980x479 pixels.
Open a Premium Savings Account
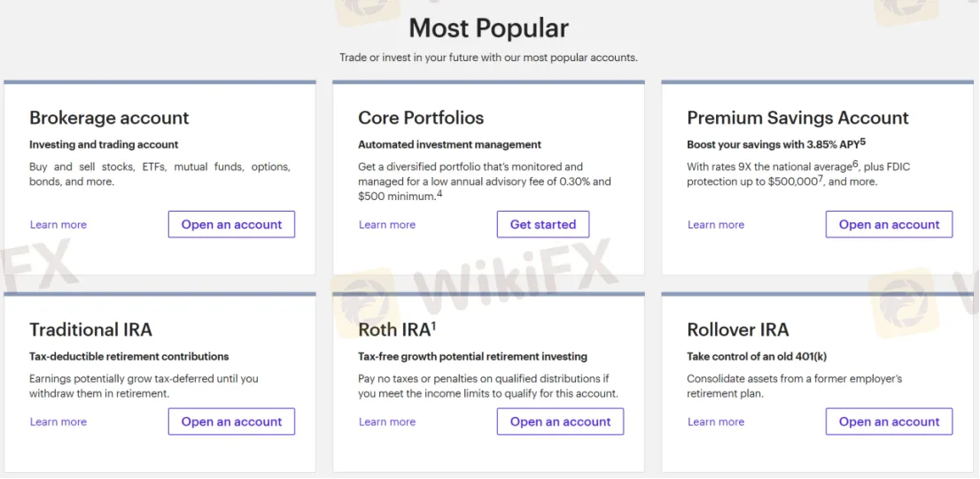[889, 225]
